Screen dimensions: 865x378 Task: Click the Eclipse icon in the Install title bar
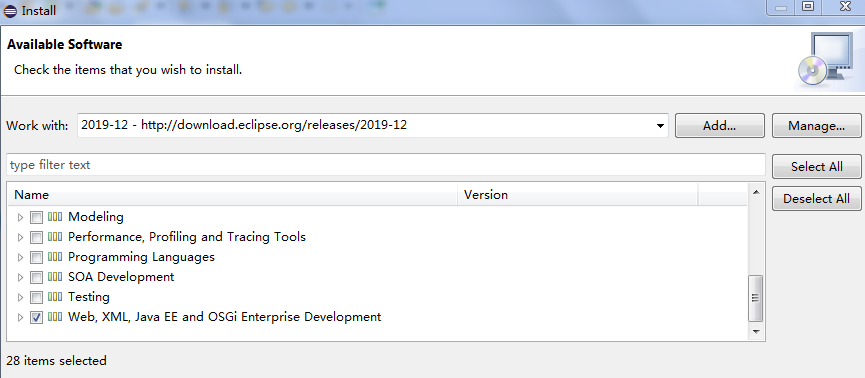(x=10, y=10)
